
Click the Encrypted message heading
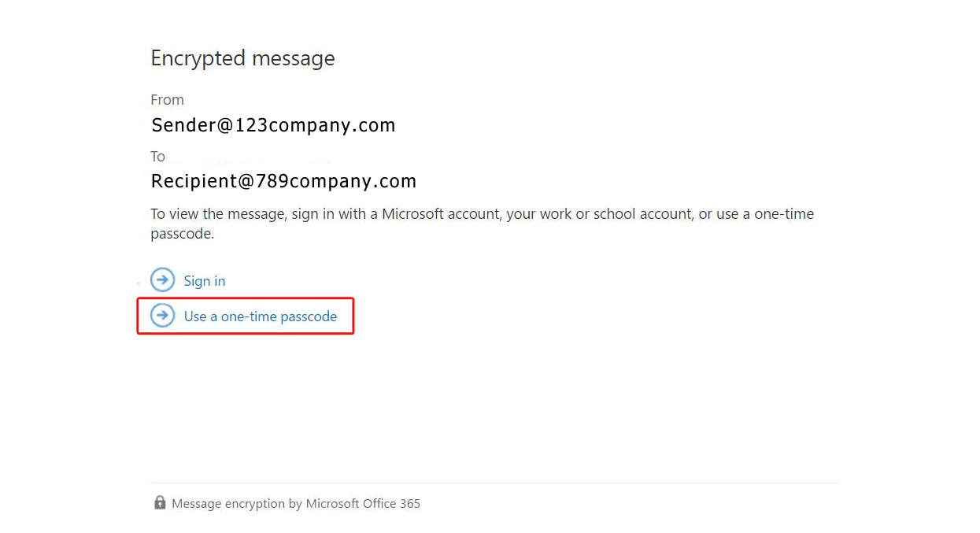[x=242, y=58]
